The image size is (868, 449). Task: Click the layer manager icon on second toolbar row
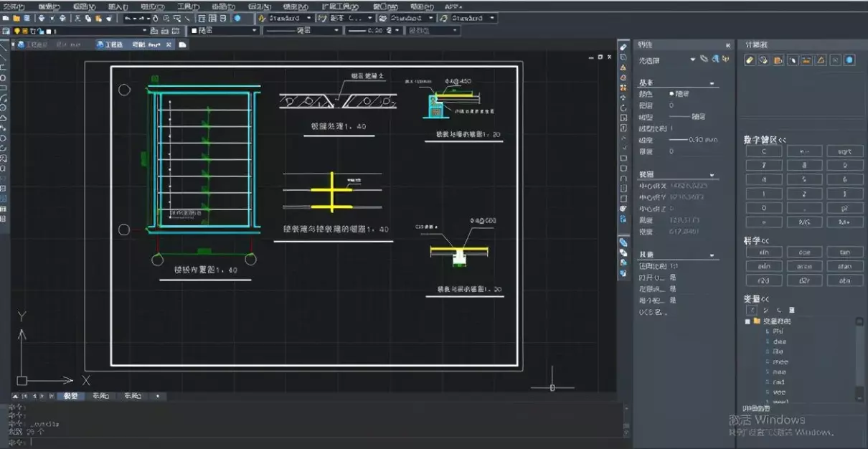point(6,31)
